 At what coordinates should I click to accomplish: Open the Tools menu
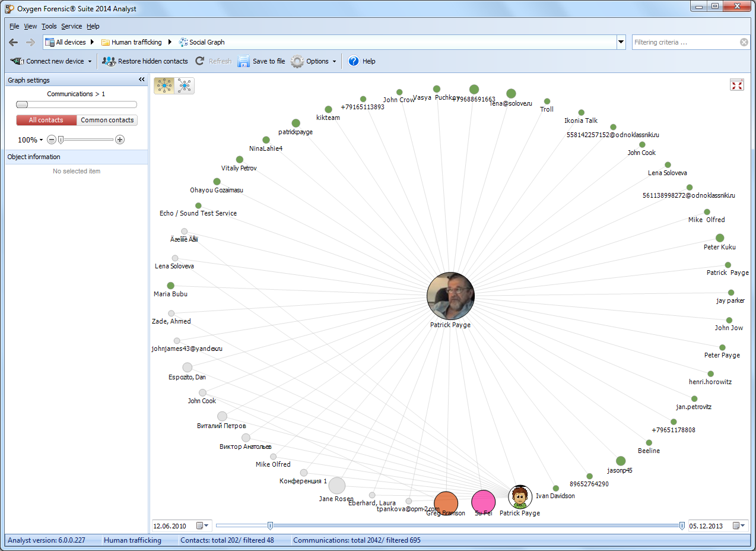(49, 26)
